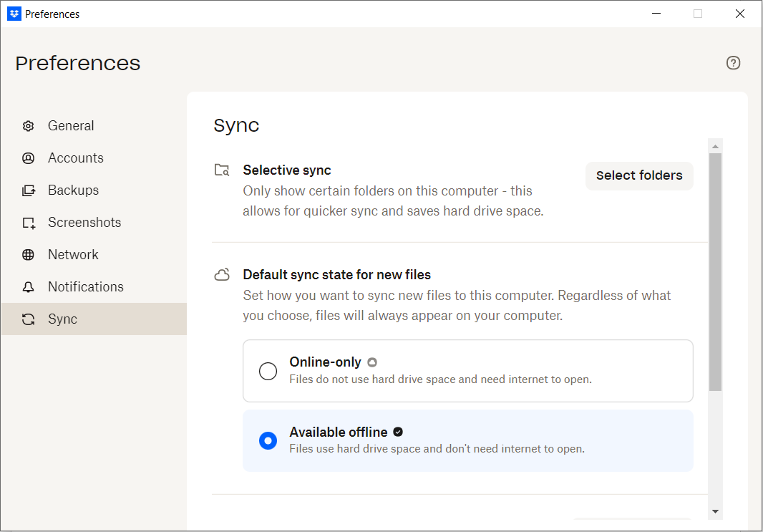763x532 pixels.
Task: Click the Sync arrows icon in sidebar
Action: pyautogui.click(x=28, y=319)
